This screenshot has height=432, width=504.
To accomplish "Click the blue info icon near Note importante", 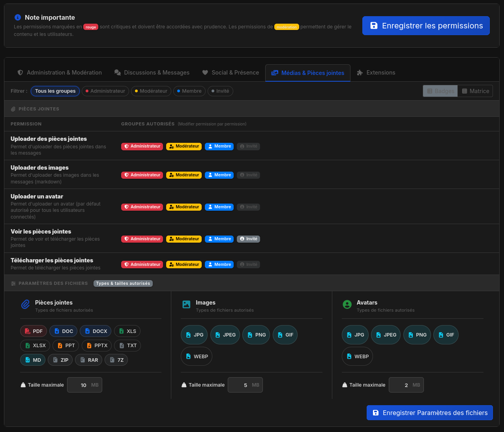I will tap(17, 17).
